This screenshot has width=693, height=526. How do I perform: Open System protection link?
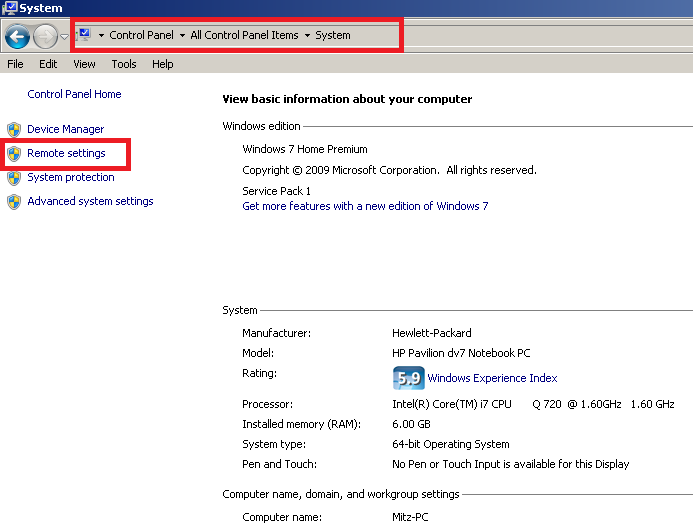[x=71, y=177]
